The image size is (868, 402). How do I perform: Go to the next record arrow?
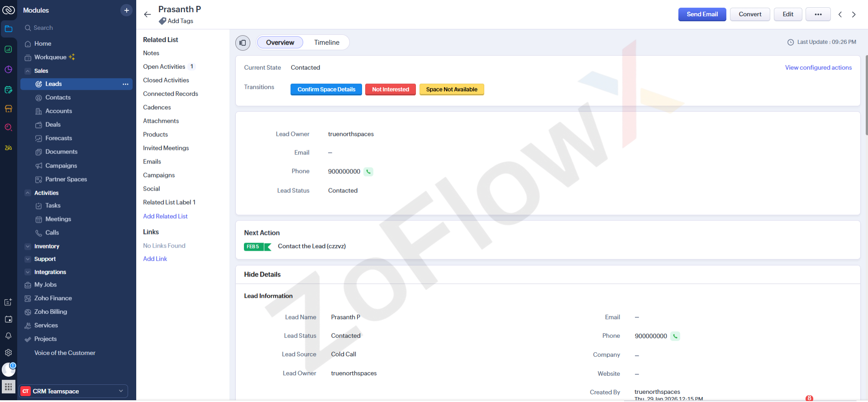[854, 14]
